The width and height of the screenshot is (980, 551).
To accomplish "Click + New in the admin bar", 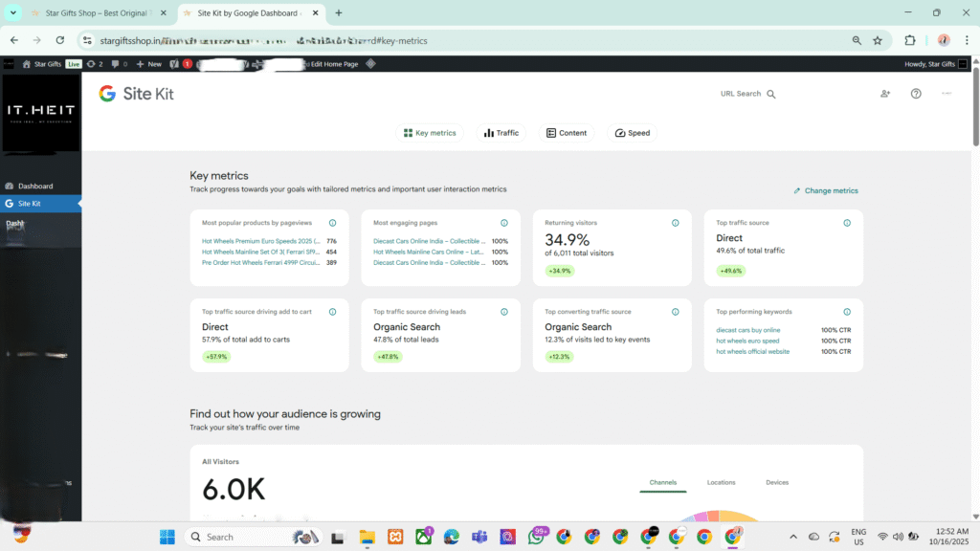I will click(148, 64).
